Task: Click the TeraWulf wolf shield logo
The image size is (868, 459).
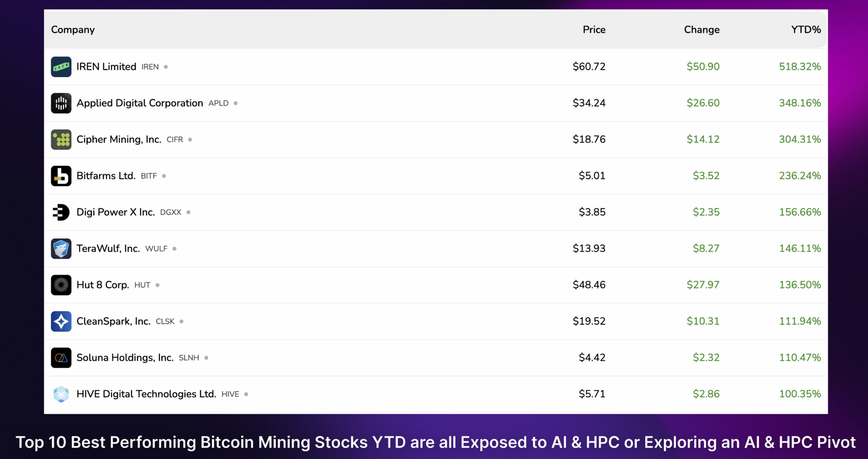Action: (x=61, y=249)
